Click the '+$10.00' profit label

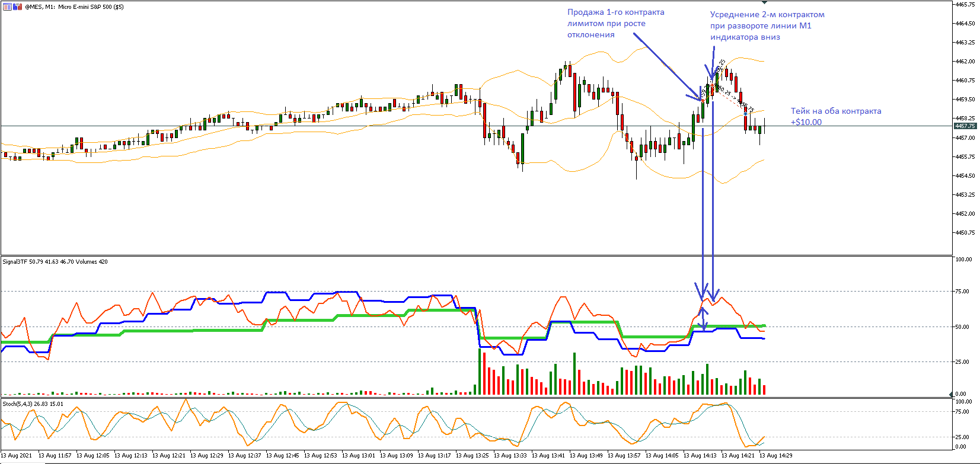(806, 123)
